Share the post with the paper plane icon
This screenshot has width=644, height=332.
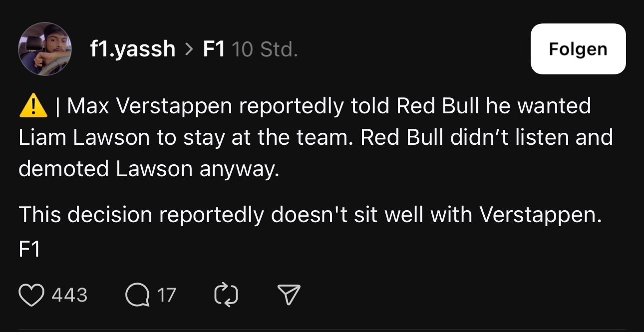coord(289,295)
